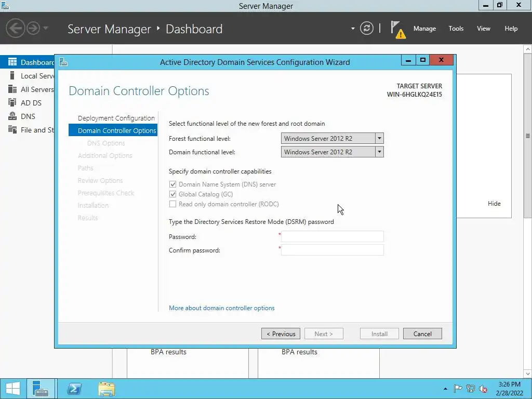Click the scrollbar up arrow
This screenshot has height=399, width=532.
[x=528, y=49]
